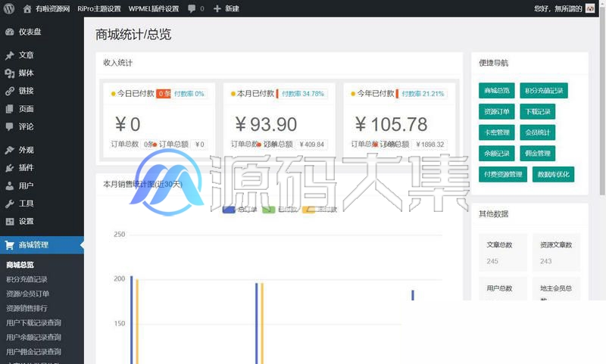Image resolution: width=606 pixels, height=364 pixels.
Task: Click the 页面 pages icon
Action: pyautogui.click(x=10, y=109)
